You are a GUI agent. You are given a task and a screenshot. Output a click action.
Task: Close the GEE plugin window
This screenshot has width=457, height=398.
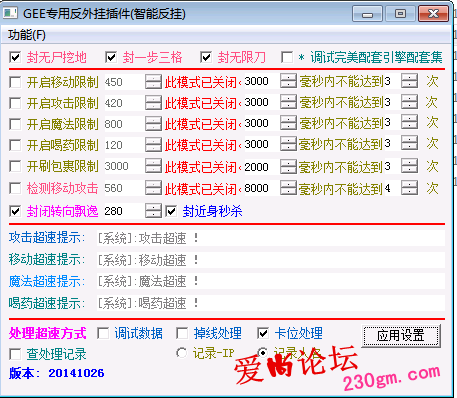coord(434,14)
